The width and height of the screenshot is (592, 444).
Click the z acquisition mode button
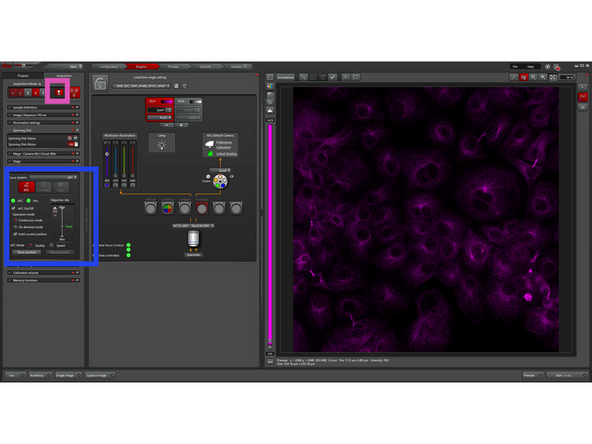point(28,93)
